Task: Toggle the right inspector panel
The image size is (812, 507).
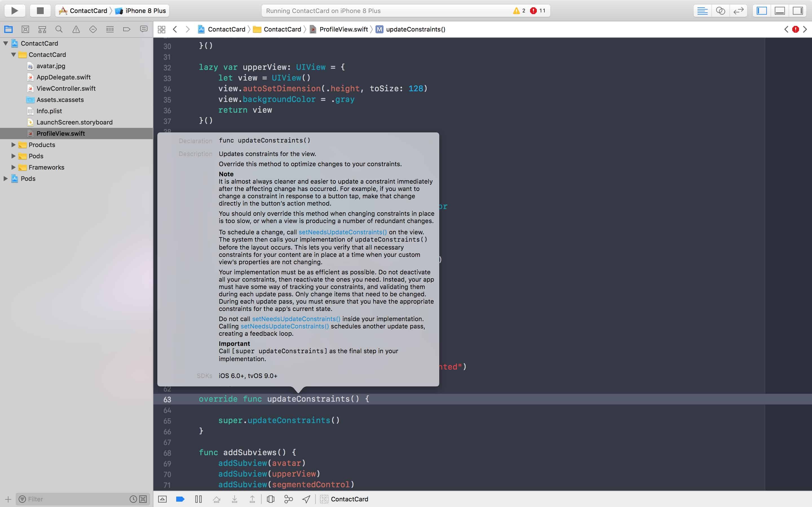Action: click(x=798, y=11)
